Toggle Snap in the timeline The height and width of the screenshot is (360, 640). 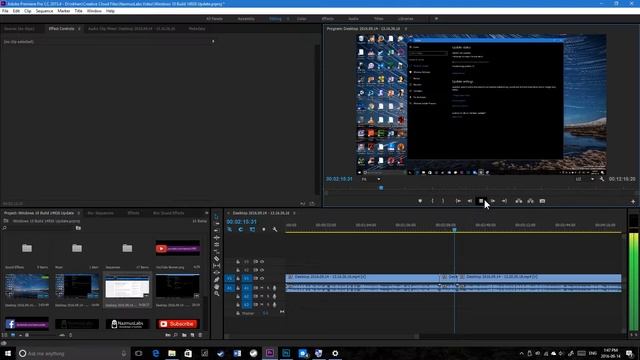(241, 230)
